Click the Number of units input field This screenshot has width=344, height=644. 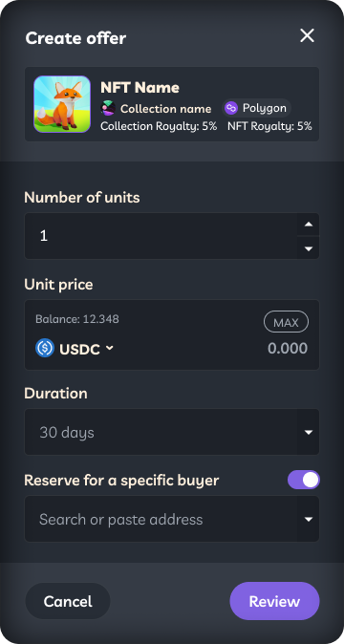click(x=161, y=236)
